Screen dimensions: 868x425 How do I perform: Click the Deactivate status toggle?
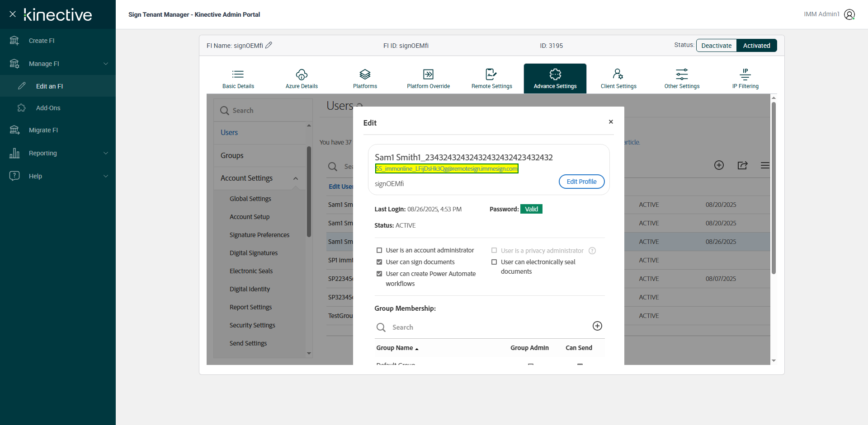point(717,46)
